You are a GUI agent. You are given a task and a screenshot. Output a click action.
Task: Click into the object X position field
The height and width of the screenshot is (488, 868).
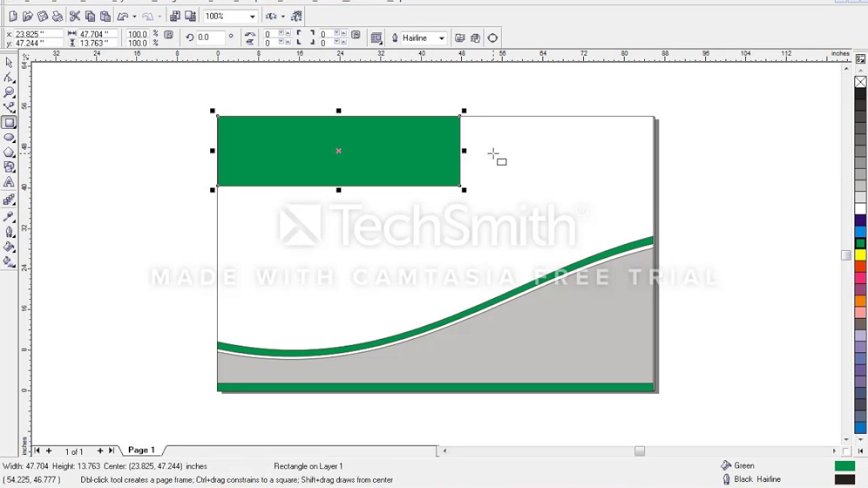[39, 34]
